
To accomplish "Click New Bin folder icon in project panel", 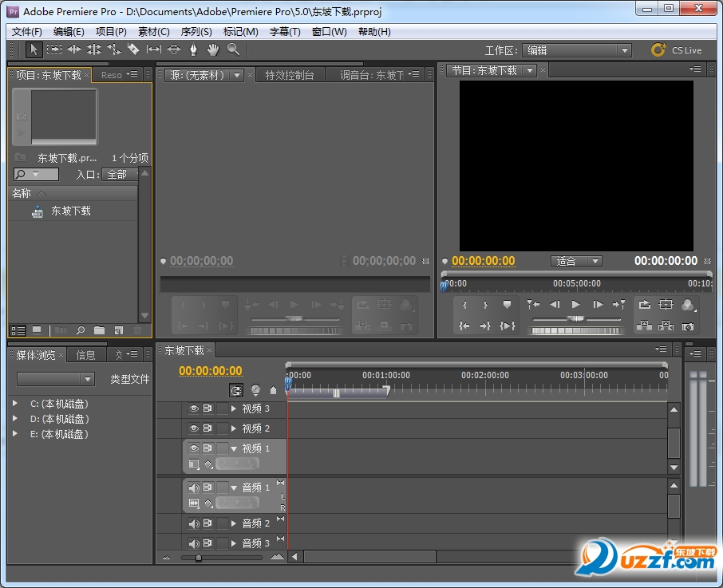I will pyautogui.click(x=100, y=330).
